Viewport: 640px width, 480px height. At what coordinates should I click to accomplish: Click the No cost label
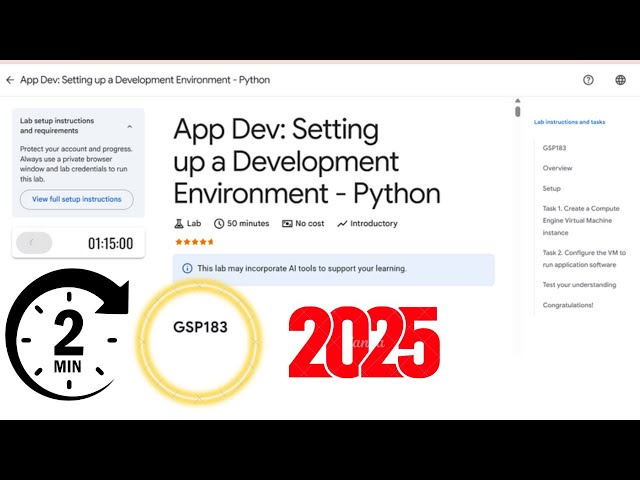pyautogui.click(x=309, y=224)
